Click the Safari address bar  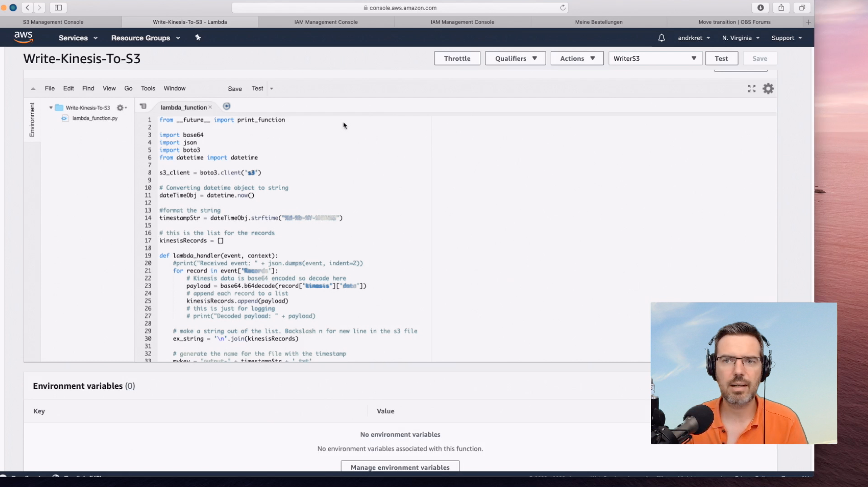click(400, 7)
